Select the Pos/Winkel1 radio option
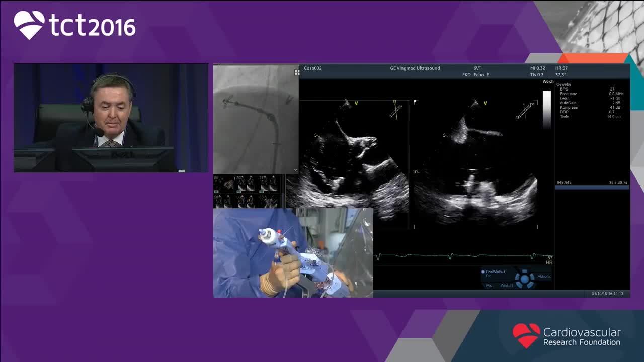This screenshot has height=362, width=644. [483, 271]
